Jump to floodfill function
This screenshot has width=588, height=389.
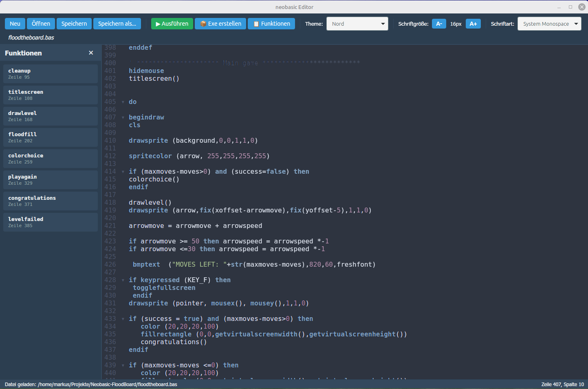[51, 137]
